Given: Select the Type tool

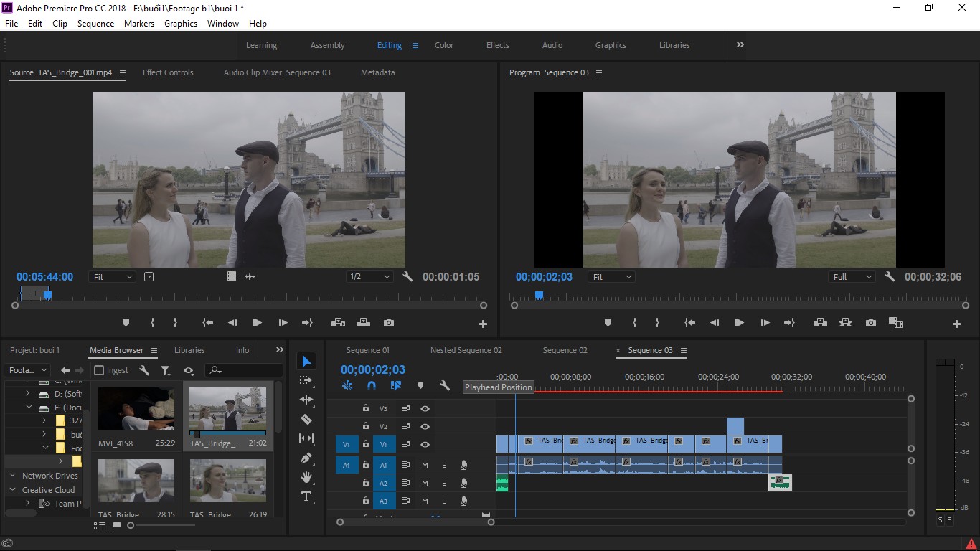Looking at the screenshot, I should point(306,496).
